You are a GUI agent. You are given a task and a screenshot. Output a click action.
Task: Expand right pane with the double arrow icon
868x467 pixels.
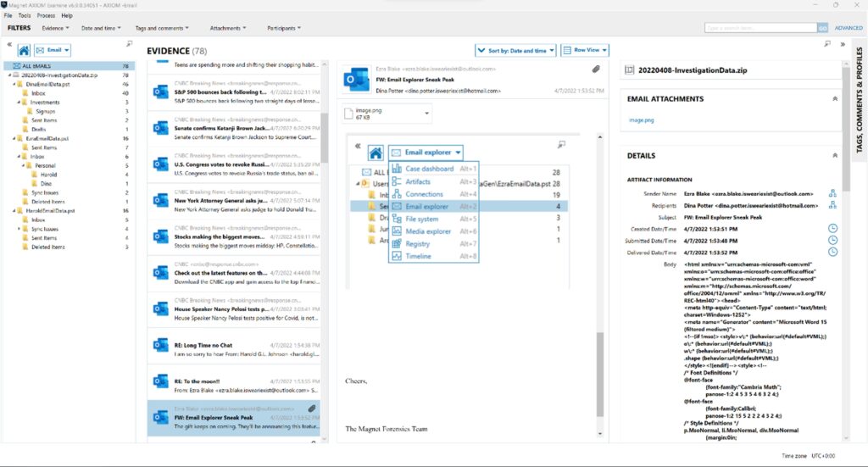(x=843, y=44)
